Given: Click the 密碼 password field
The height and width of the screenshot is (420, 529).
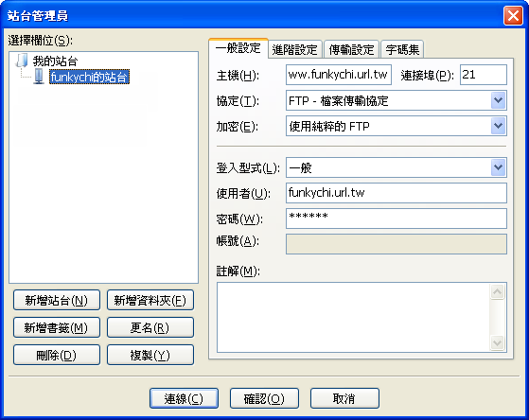Looking at the screenshot, I should tap(397, 219).
